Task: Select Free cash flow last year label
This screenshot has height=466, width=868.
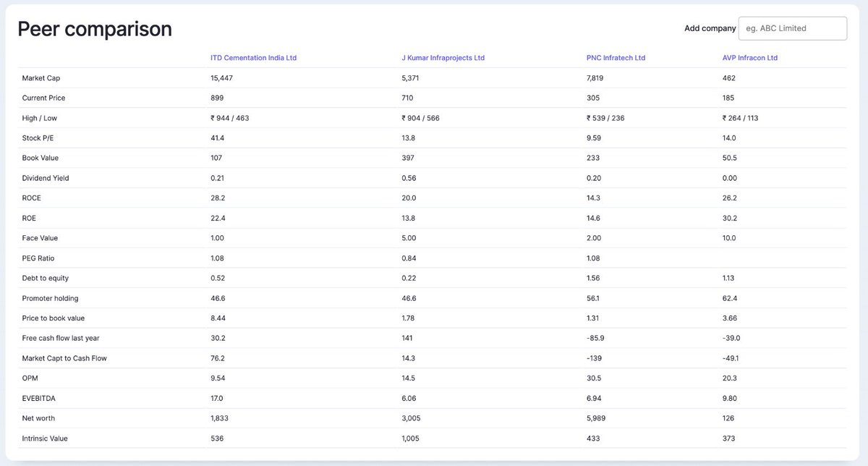Action: click(x=59, y=338)
